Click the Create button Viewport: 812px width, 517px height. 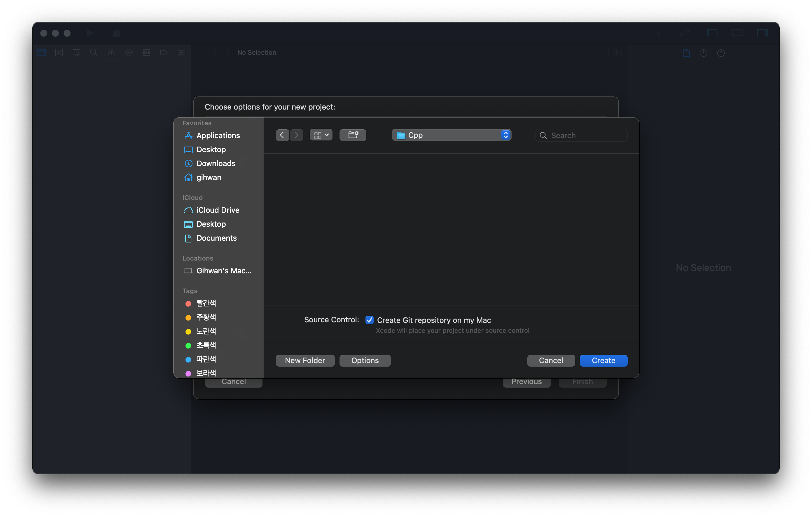tap(604, 360)
